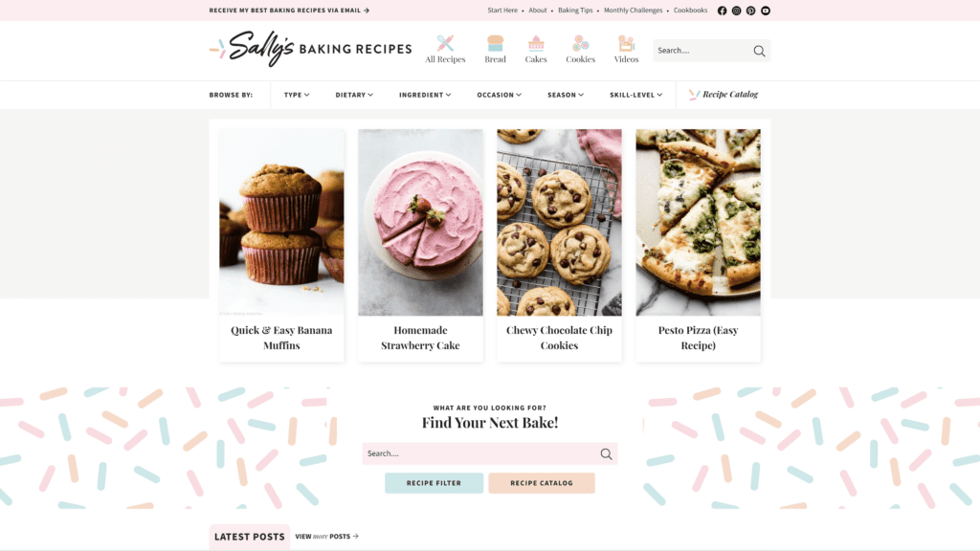Open the Pinterest social icon
980x551 pixels.
point(750,11)
